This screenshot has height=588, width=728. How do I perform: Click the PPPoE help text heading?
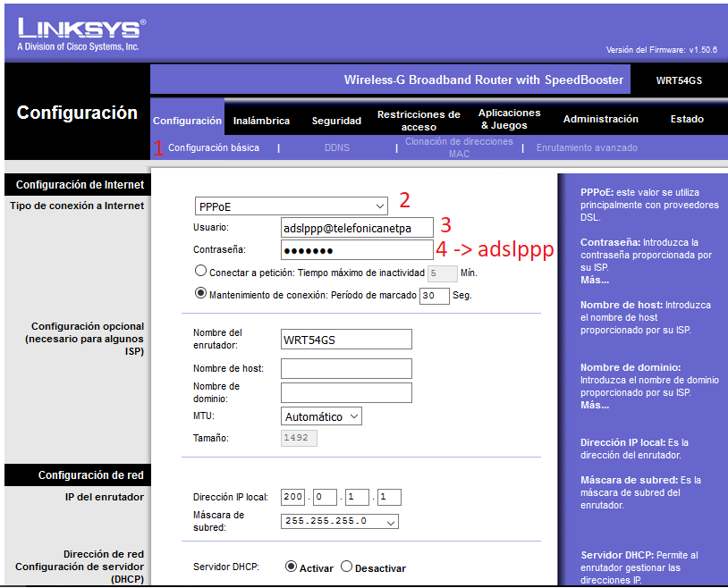(x=597, y=192)
